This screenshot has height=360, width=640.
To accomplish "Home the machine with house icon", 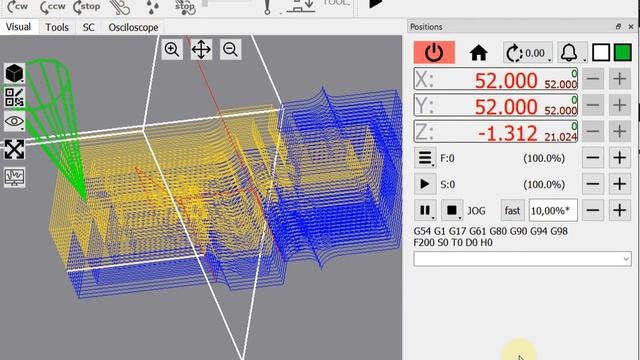I will coord(478,53).
